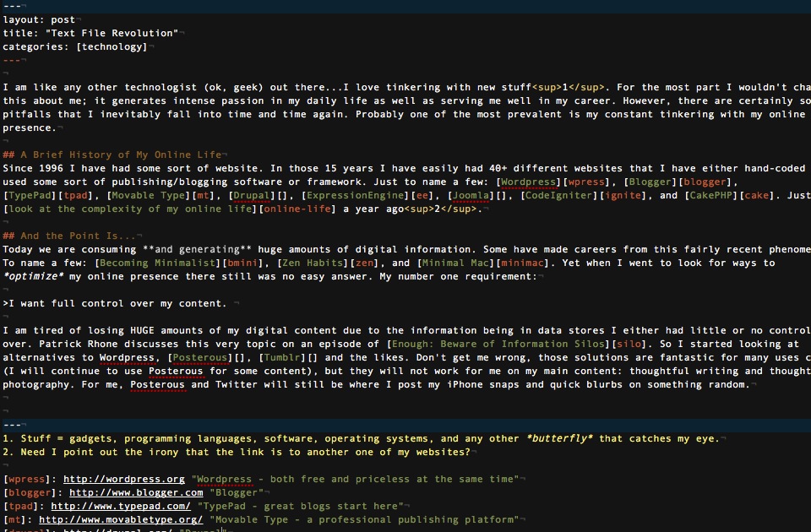Image resolution: width=811 pixels, height=532 pixels.
Task: Click the categories line containing [technology]
Action: pyautogui.click(x=76, y=46)
